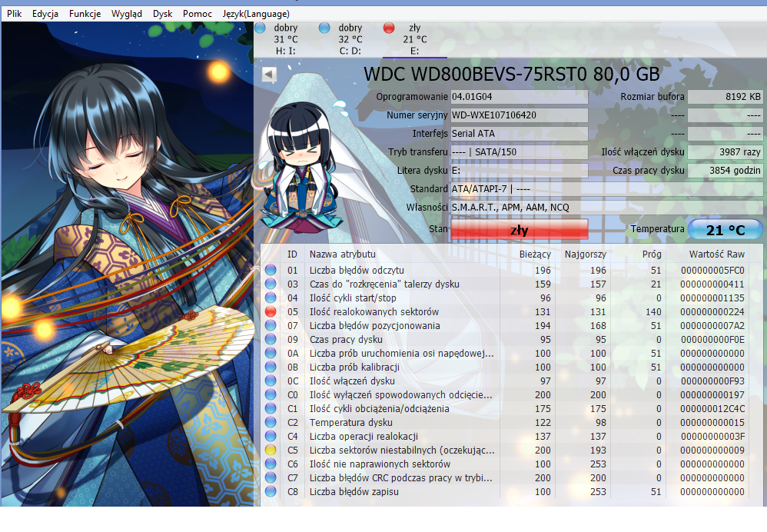Click the Tryb transferu field SATA/150
This screenshot has width=767, height=532.
pos(519,151)
